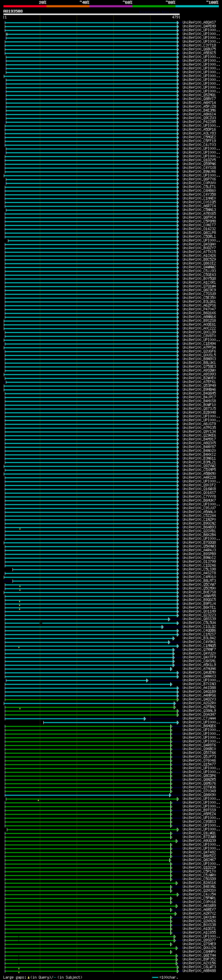Select the UniRef100_B9SZG8 hit label
Viewport: 222px width, 980px height.
pyautogui.click(x=199, y=321)
